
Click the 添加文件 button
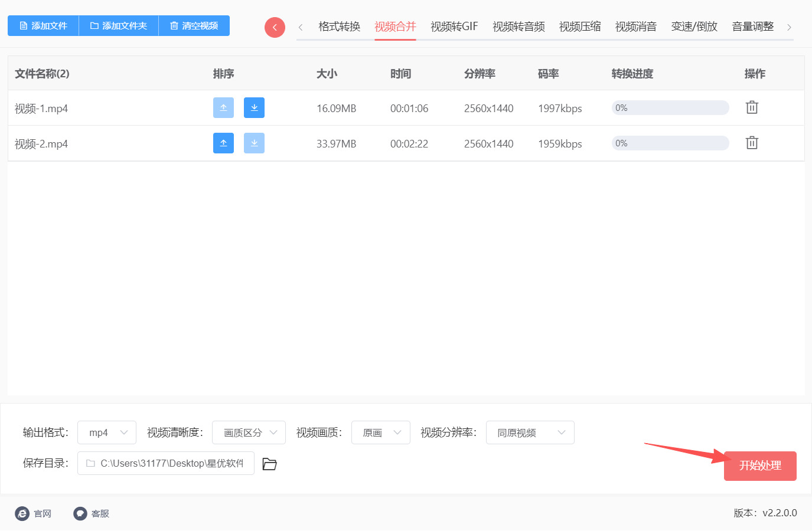43,25
